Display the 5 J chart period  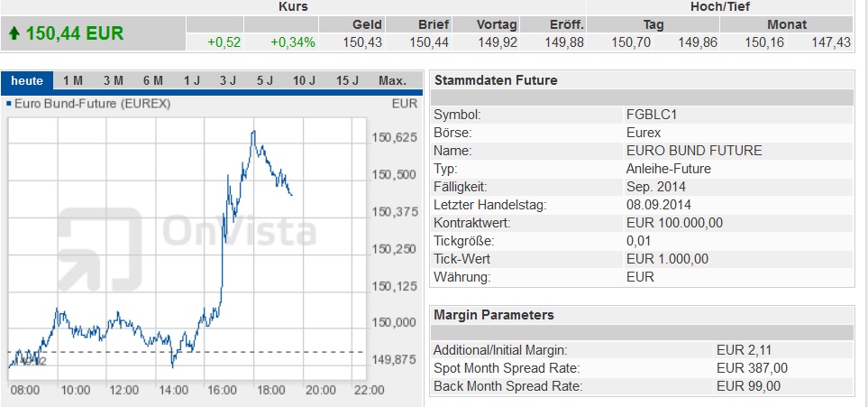[264, 81]
